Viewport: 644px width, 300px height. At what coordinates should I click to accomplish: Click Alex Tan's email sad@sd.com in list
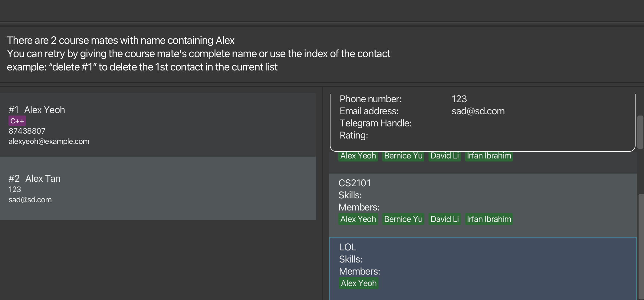[30, 200]
